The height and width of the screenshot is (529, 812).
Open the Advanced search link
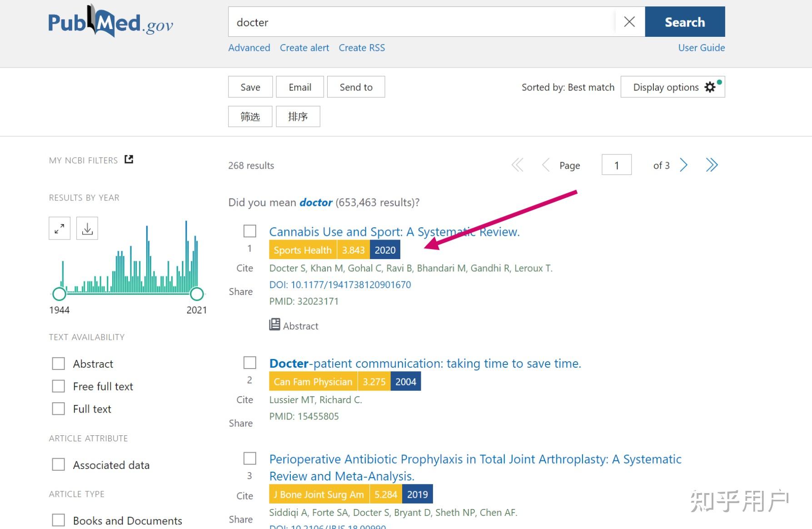coord(249,48)
